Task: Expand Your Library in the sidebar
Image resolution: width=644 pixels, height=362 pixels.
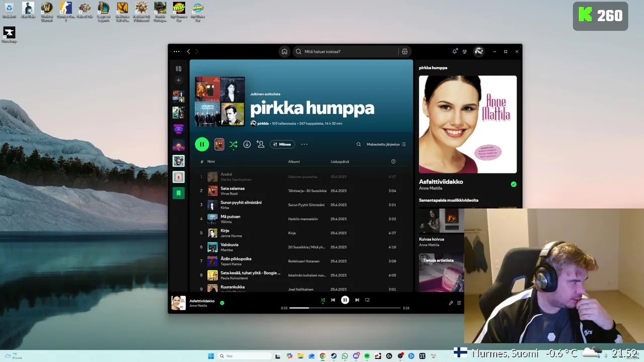Action: click(178, 68)
